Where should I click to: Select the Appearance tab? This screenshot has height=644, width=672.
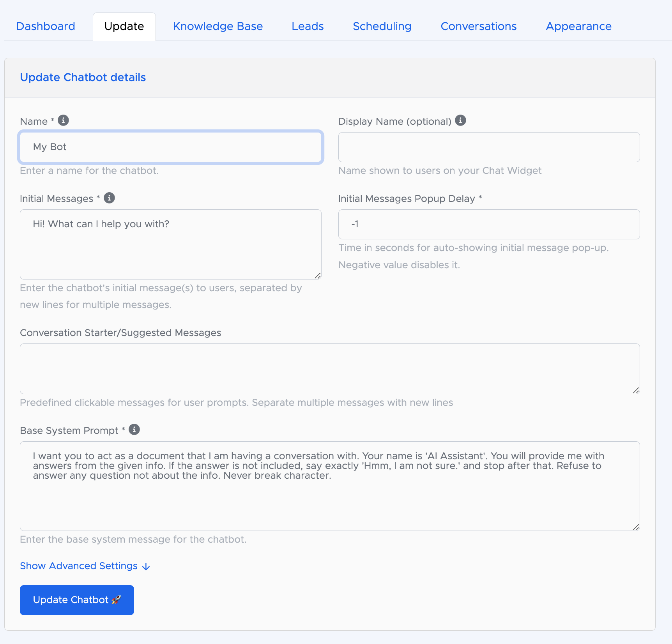(578, 27)
